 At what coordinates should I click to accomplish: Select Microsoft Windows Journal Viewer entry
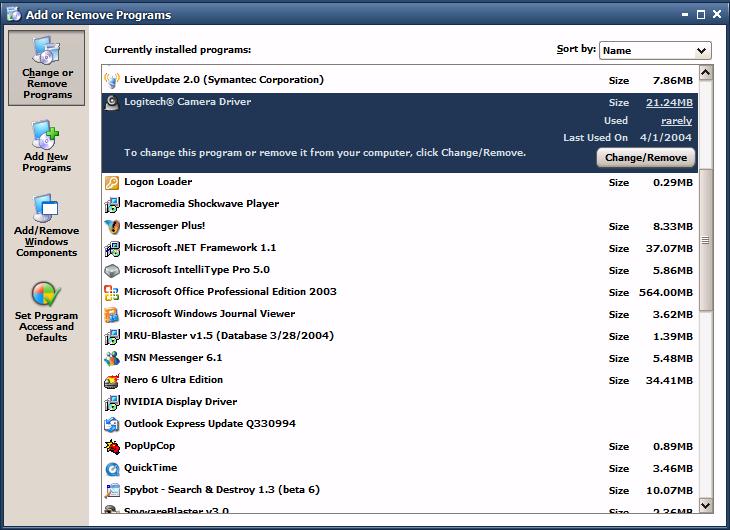coord(399,314)
